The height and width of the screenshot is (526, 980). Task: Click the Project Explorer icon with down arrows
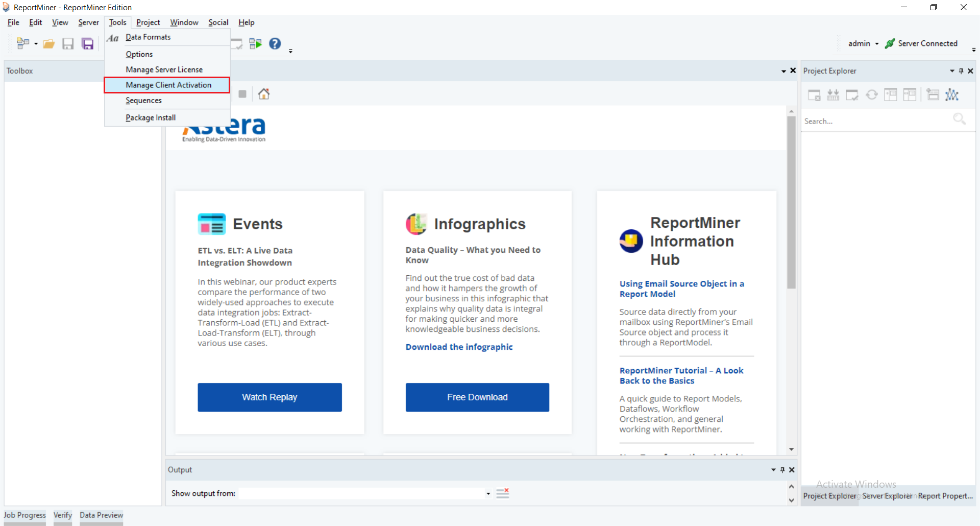pos(833,95)
